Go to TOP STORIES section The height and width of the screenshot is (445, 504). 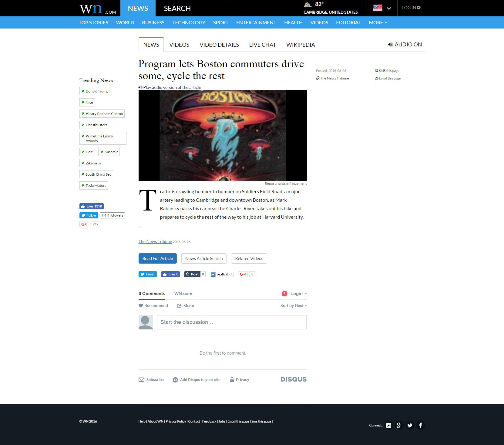point(93,22)
